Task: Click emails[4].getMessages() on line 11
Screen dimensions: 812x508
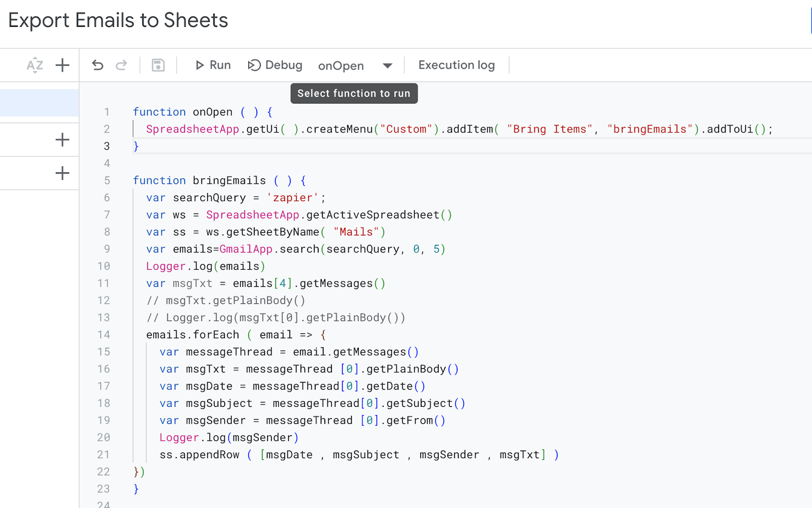Action: 309,283
